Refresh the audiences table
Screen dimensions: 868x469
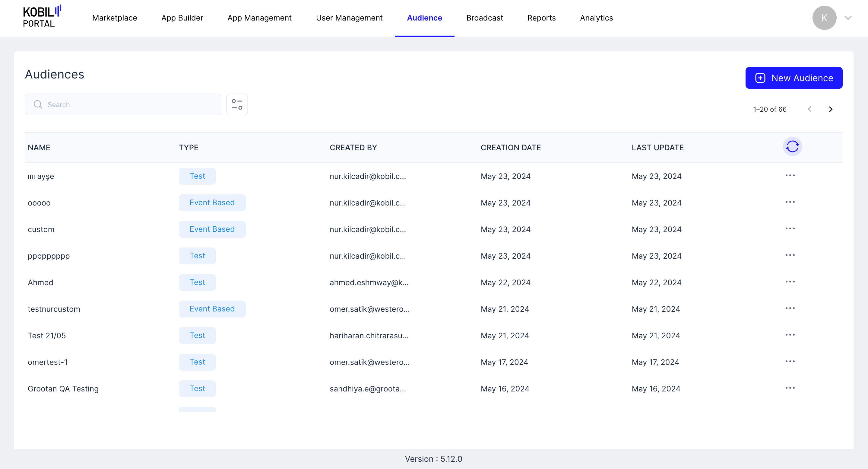[792, 147]
